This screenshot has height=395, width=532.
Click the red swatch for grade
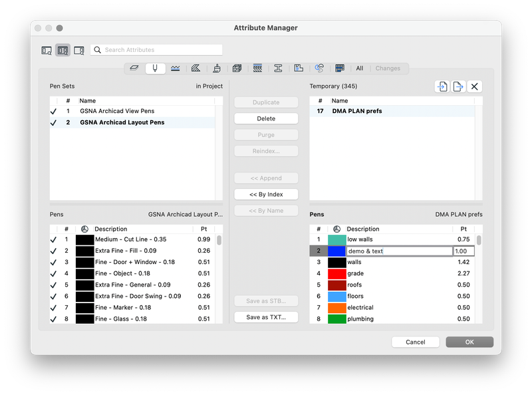336,273
